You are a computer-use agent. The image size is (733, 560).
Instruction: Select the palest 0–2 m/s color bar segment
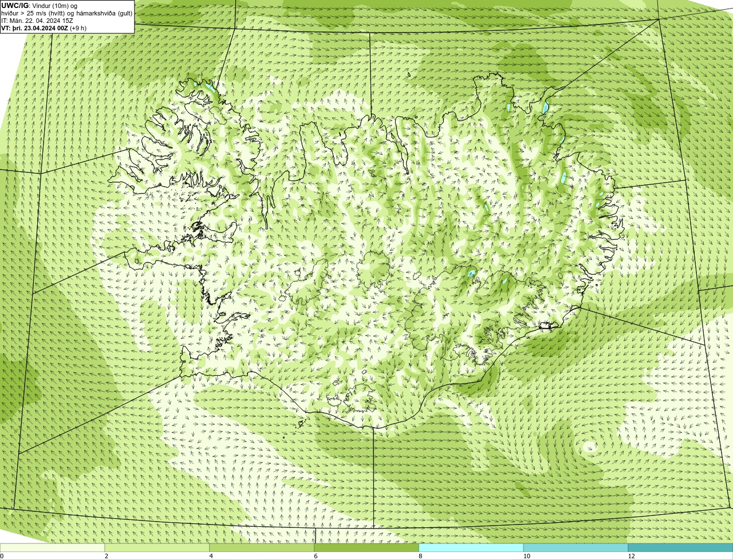coord(53,547)
